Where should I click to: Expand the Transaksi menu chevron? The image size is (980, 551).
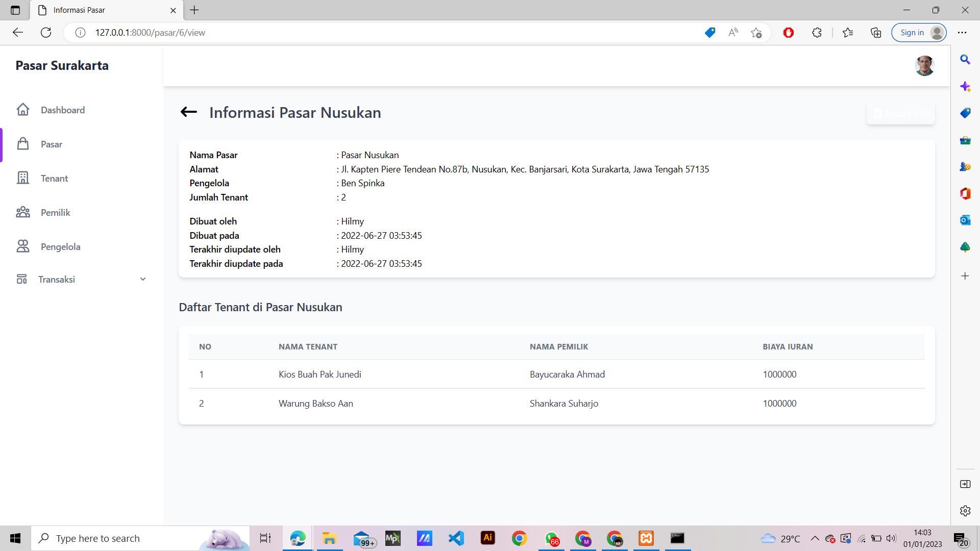pyautogui.click(x=143, y=279)
